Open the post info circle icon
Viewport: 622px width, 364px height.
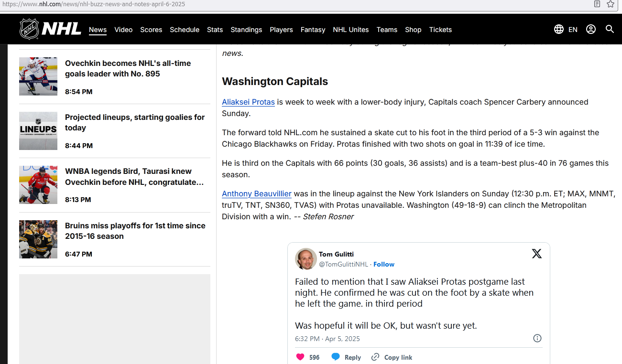[537, 338]
